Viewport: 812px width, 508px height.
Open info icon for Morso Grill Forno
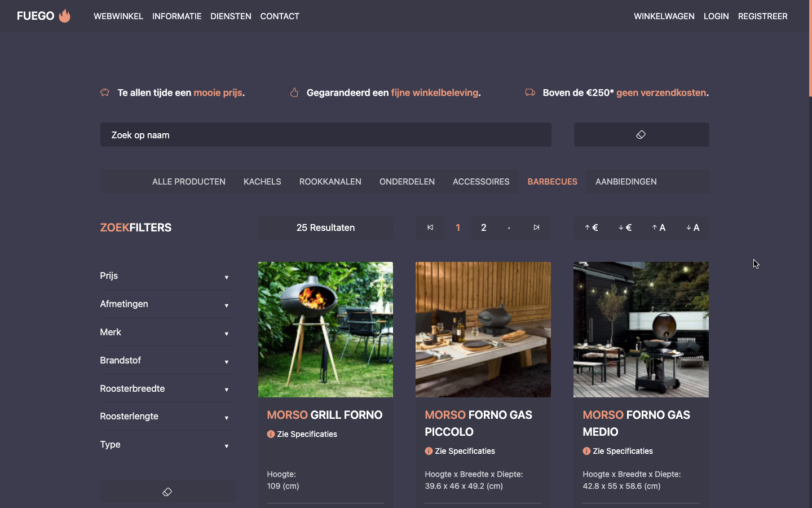[271, 434]
